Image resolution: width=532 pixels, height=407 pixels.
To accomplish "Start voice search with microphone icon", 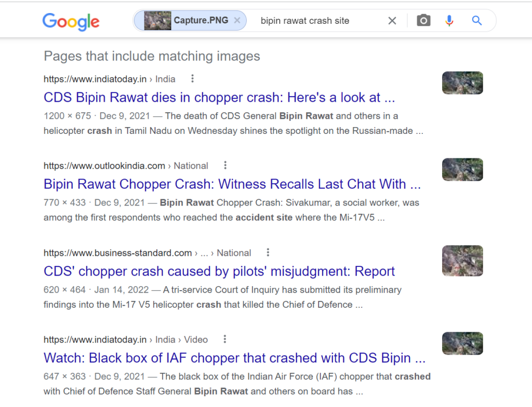I will [449, 21].
